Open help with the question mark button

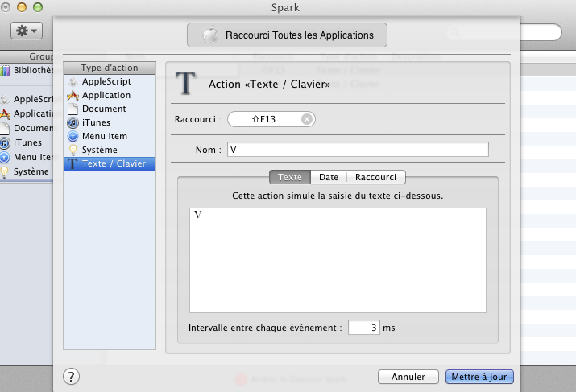[x=71, y=377]
